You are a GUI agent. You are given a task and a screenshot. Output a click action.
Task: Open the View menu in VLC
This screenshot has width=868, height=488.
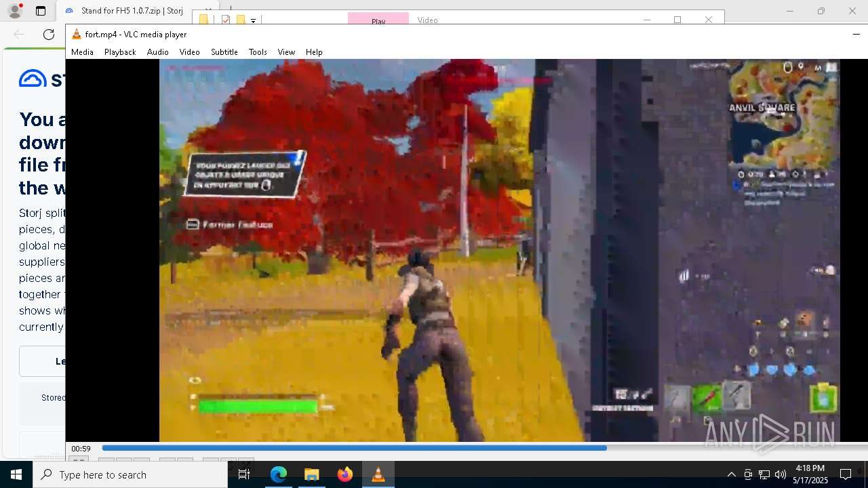286,52
